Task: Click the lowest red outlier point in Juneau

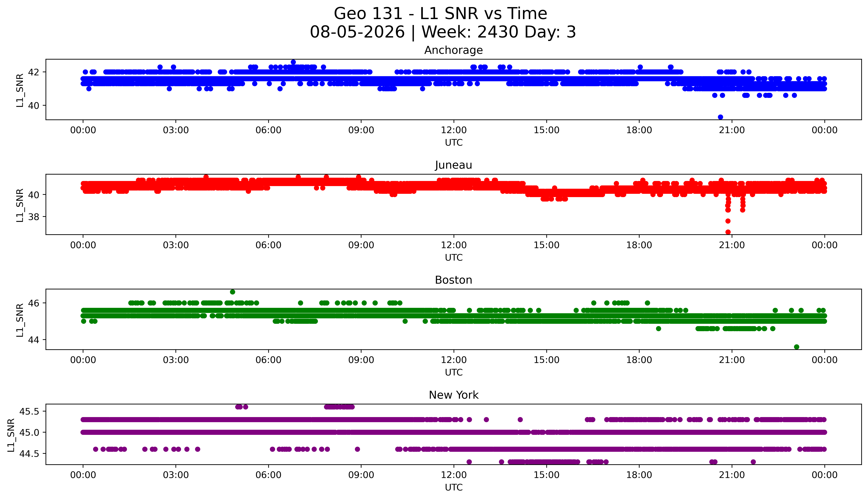Action: click(728, 232)
